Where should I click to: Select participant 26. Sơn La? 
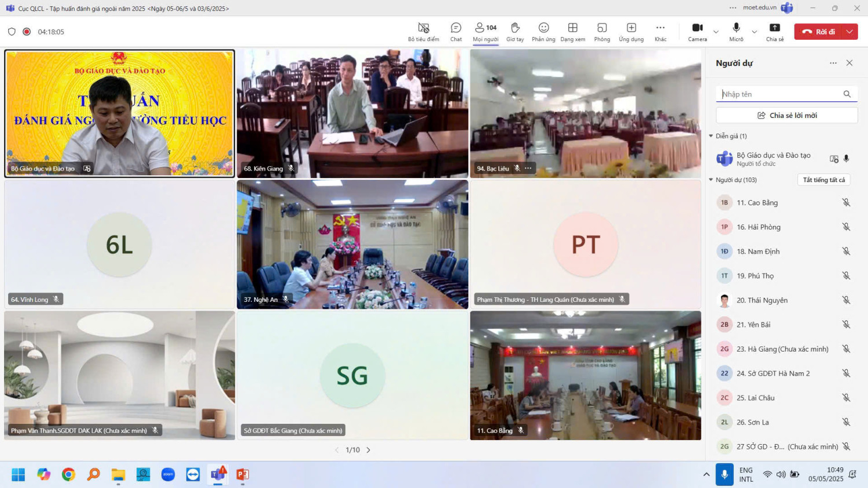(x=784, y=422)
